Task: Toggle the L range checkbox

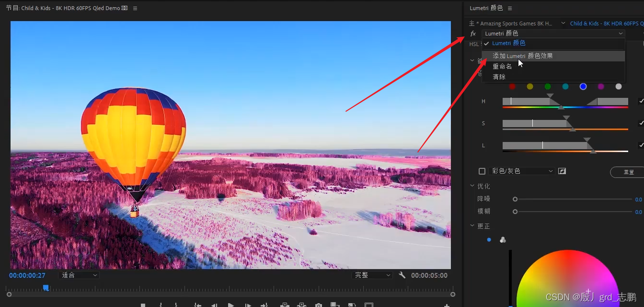Action: pos(641,145)
